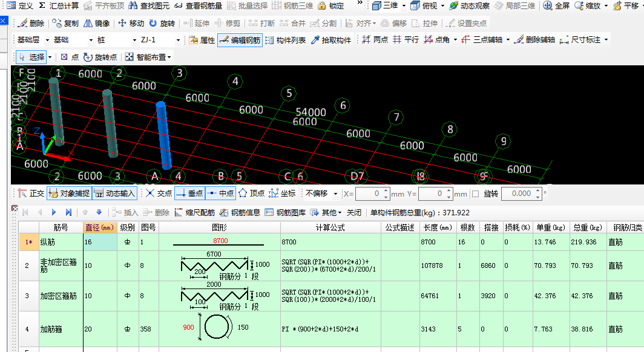Toggle 顶点 vertex snap
Viewport: 644px width, 352px height.
[x=252, y=193]
